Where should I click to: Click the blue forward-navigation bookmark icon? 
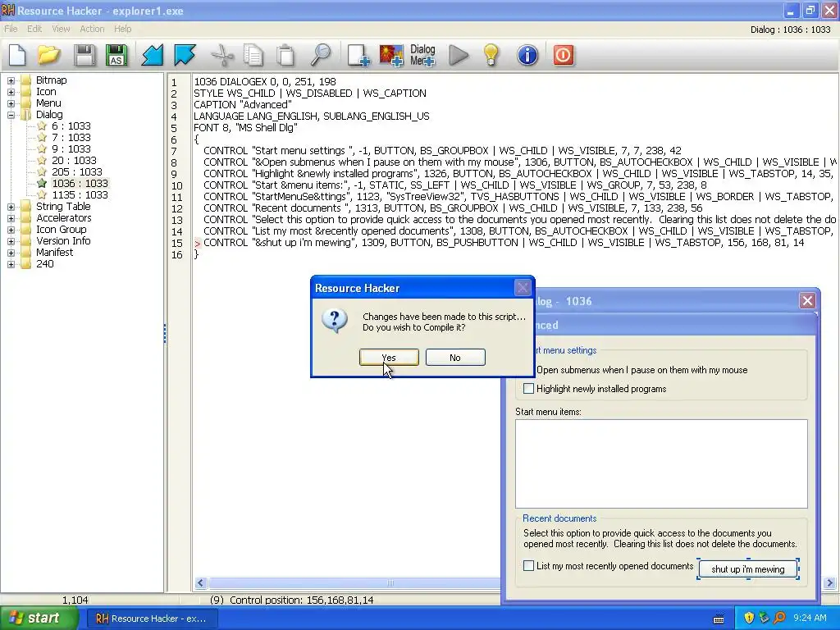point(185,55)
